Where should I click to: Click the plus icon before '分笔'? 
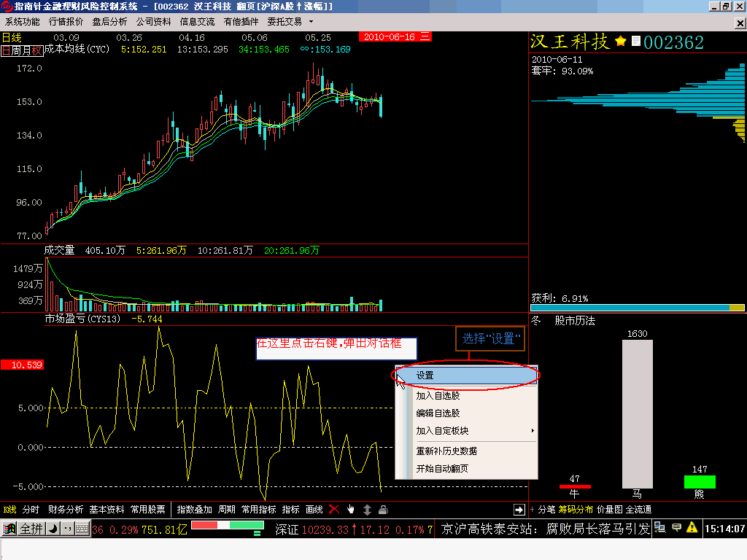[533, 510]
